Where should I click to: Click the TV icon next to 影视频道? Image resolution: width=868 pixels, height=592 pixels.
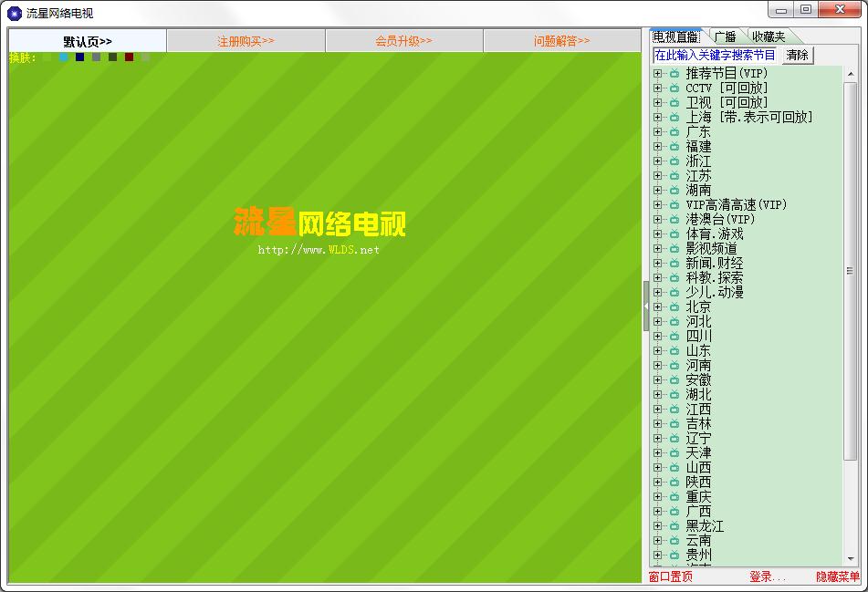pyautogui.click(x=675, y=249)
